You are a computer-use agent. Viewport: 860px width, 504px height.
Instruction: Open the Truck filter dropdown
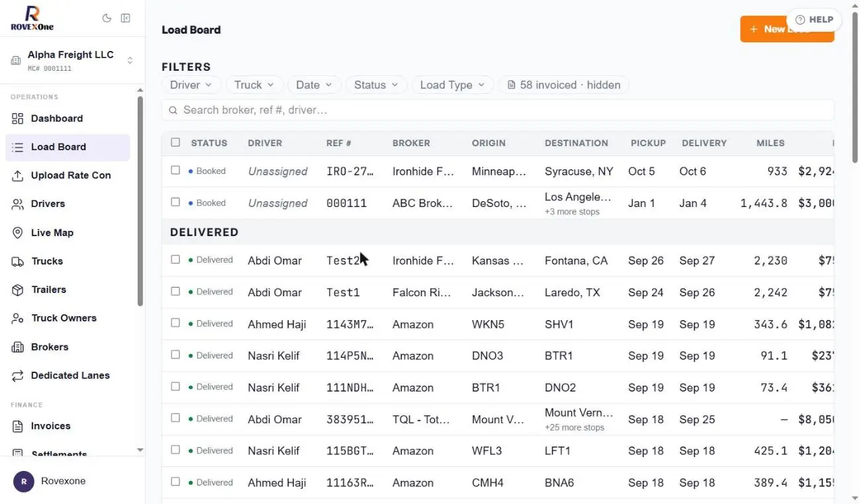[255, 85]
